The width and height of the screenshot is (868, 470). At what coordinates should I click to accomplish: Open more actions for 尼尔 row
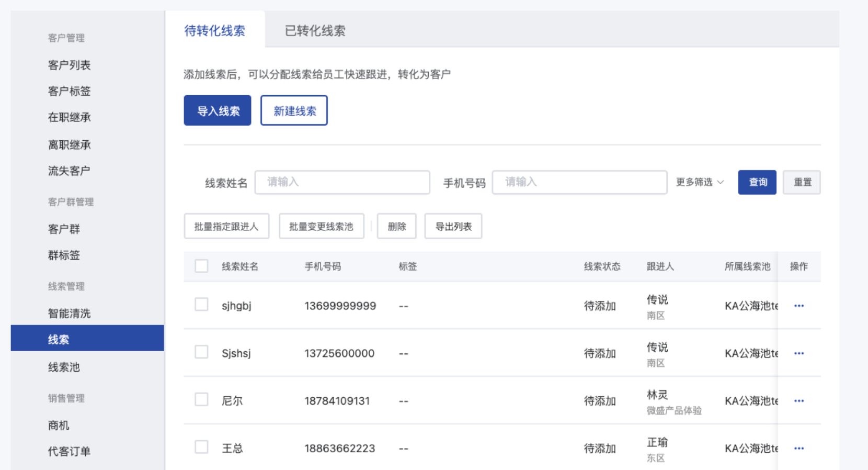coord(798,401)
